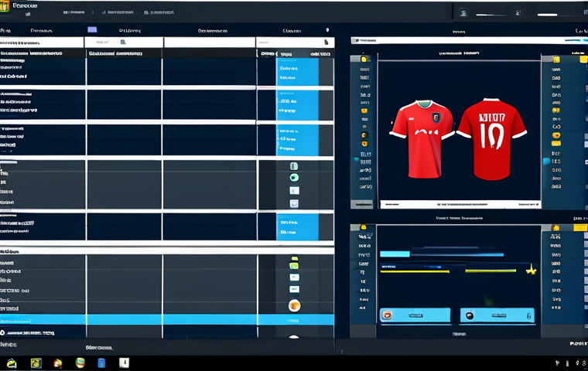Click the orange round icon in the lower list
This screenshot has height=371, width=588.
click(x=294, y=305)
